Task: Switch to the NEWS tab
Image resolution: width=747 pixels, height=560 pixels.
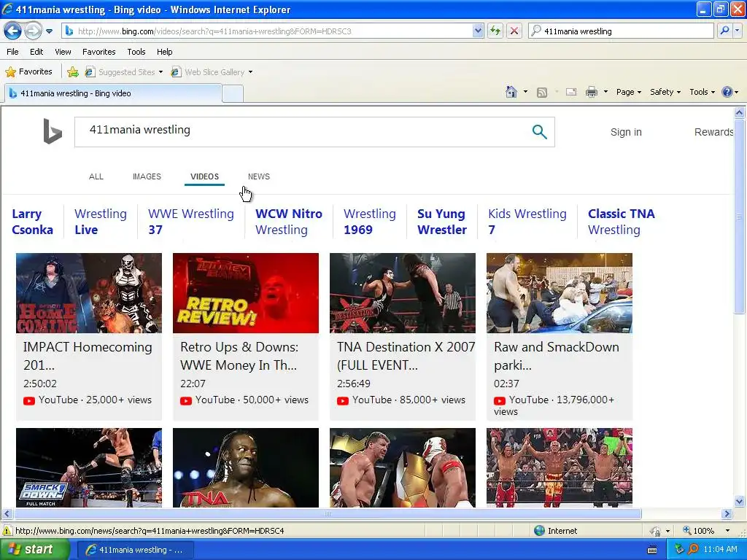Action: tap(259, 176)
